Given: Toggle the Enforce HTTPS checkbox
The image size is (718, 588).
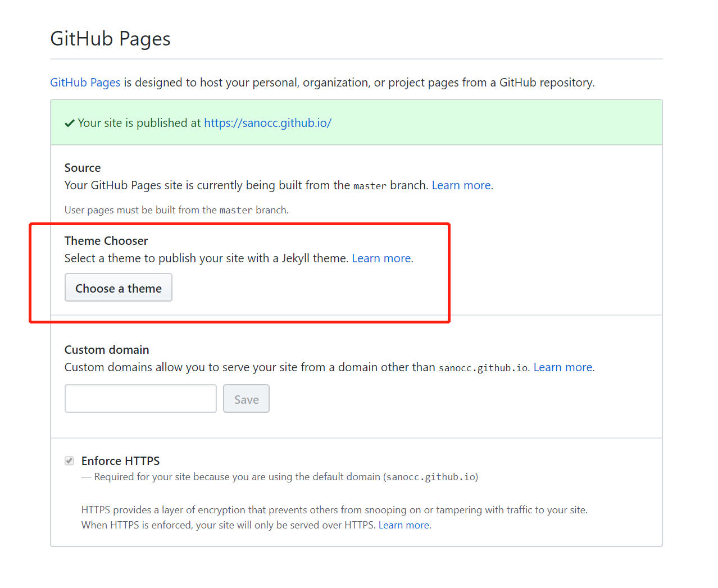Looking at the screenshot, I should 69,461.
